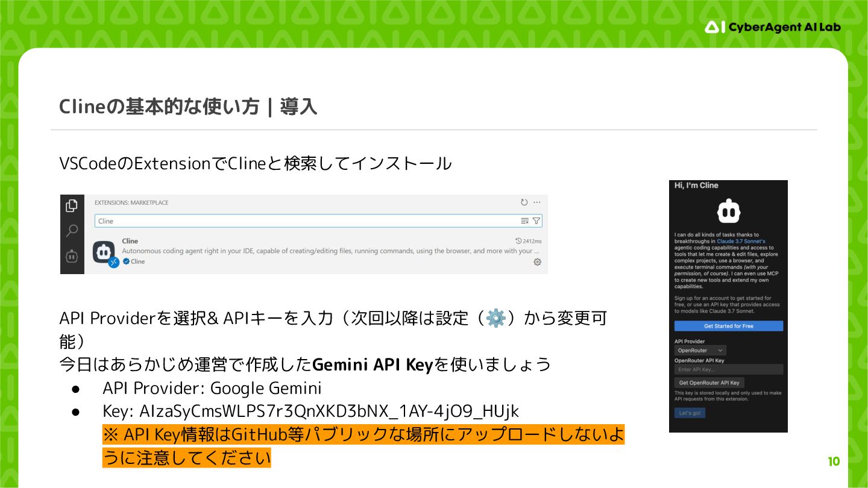The image size is (868, 488).
Task: Click the Get Started for Free button
Action: 729,326
